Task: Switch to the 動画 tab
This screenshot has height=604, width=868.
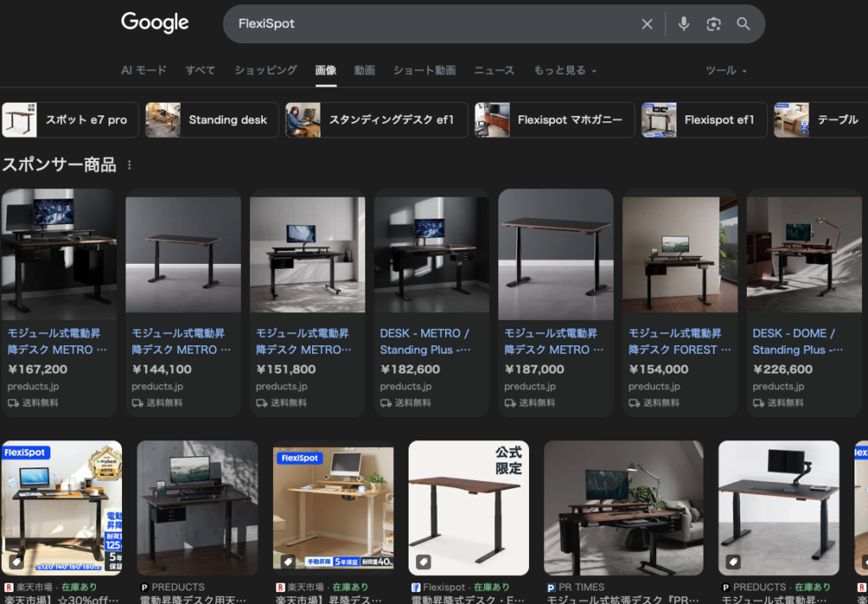Action: tap(364, 70)
